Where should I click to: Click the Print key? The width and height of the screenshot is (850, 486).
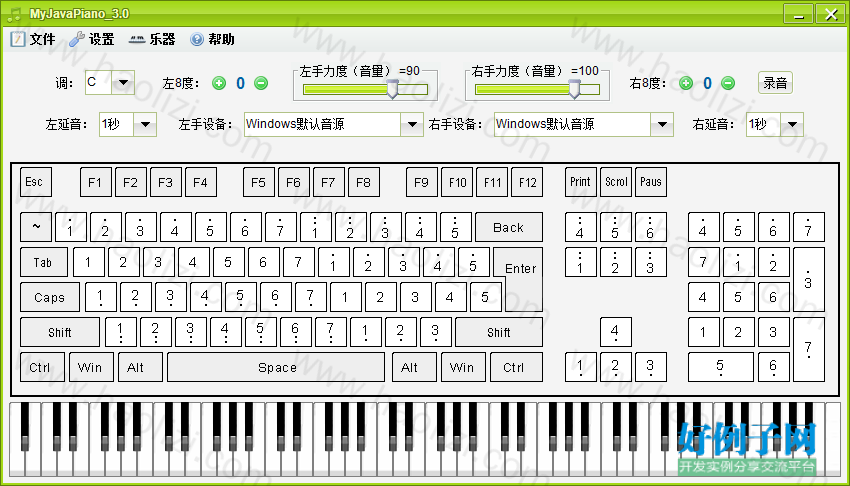pos(581,182)
